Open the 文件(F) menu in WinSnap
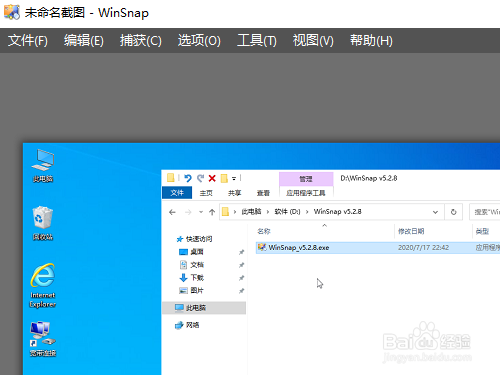The width and height of the screenshot is (500, 375). pos(28,41)
